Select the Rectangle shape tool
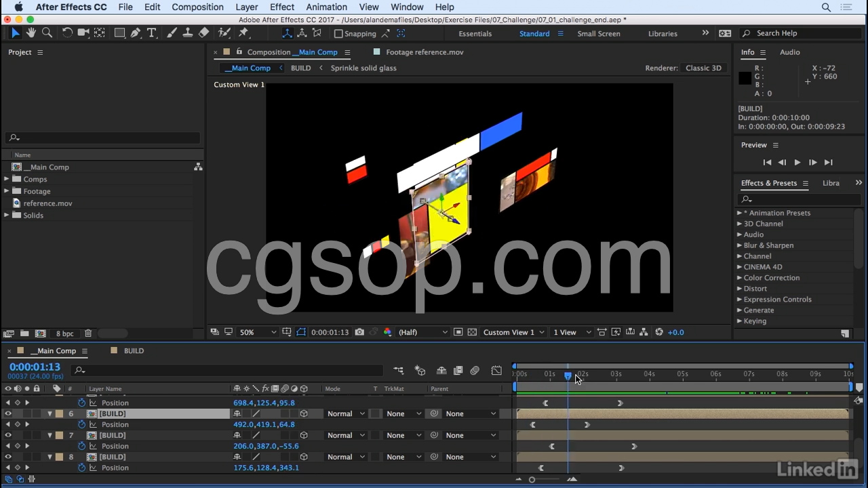This screenshot has width=868, height=488. (119, 33)
